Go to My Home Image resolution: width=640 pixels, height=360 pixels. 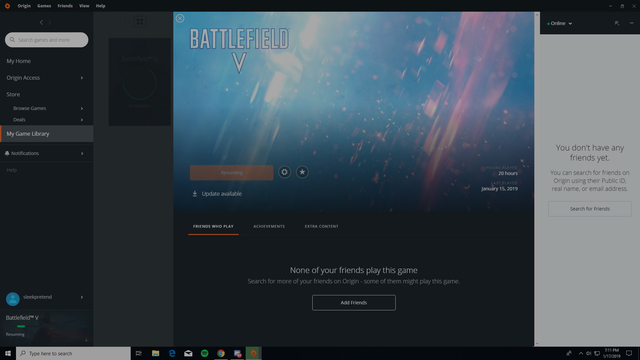[18, 61]
